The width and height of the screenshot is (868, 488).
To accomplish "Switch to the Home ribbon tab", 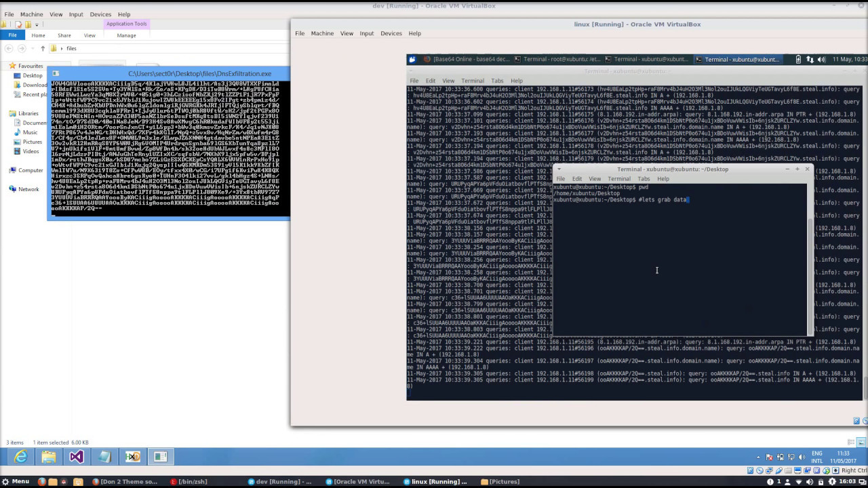I will pos(38,35).
